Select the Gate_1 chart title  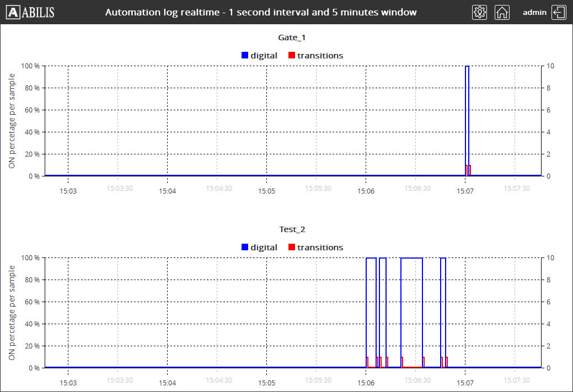(x=292, y=37)
